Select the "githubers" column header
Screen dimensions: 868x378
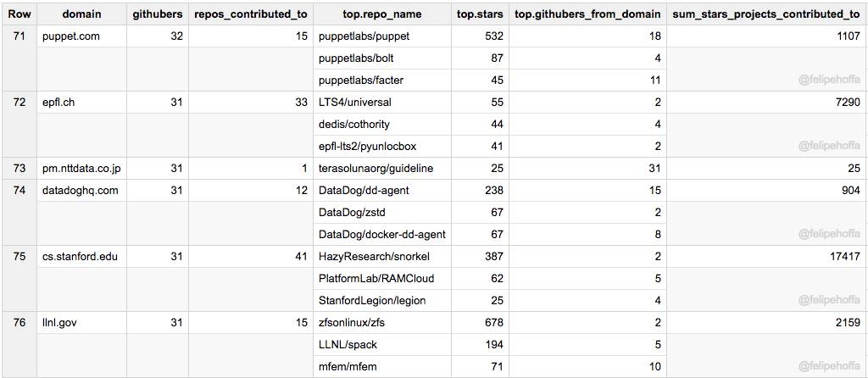click(x=158, y=14)
